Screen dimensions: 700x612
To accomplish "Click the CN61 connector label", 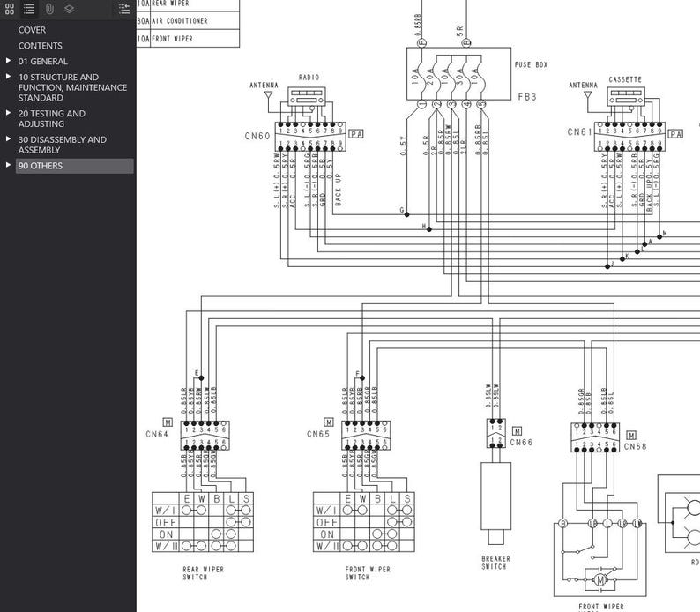I will [x=580, y=131].
